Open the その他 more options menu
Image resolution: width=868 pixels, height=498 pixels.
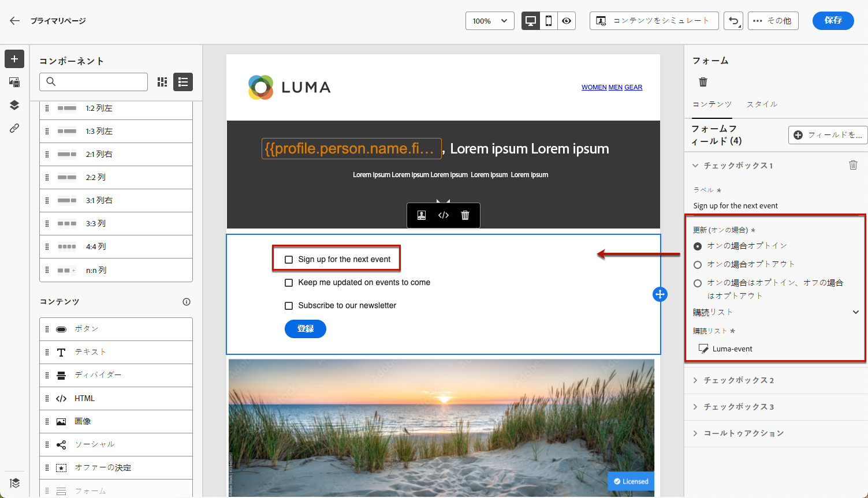tap(773, 21)
